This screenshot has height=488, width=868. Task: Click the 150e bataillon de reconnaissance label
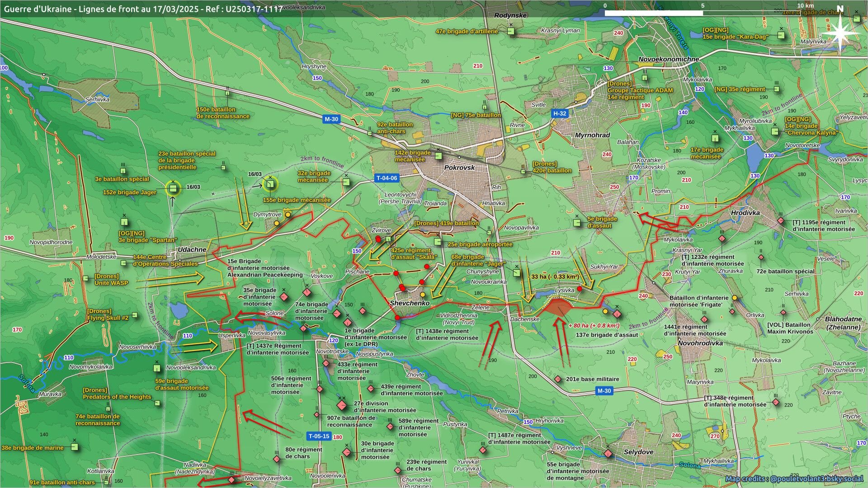tap(223, 113)
